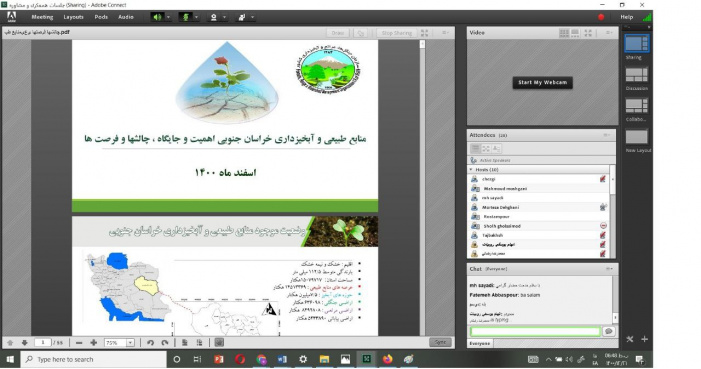This screenshot has width=701, height=369.
Task: Select attendee Morteza Dehghani
Action: 539,208
